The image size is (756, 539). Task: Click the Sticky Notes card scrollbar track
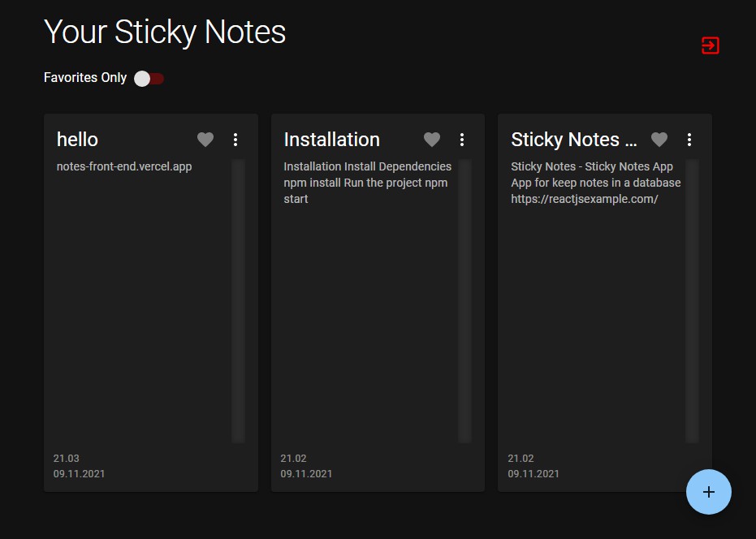click(692, 300)
